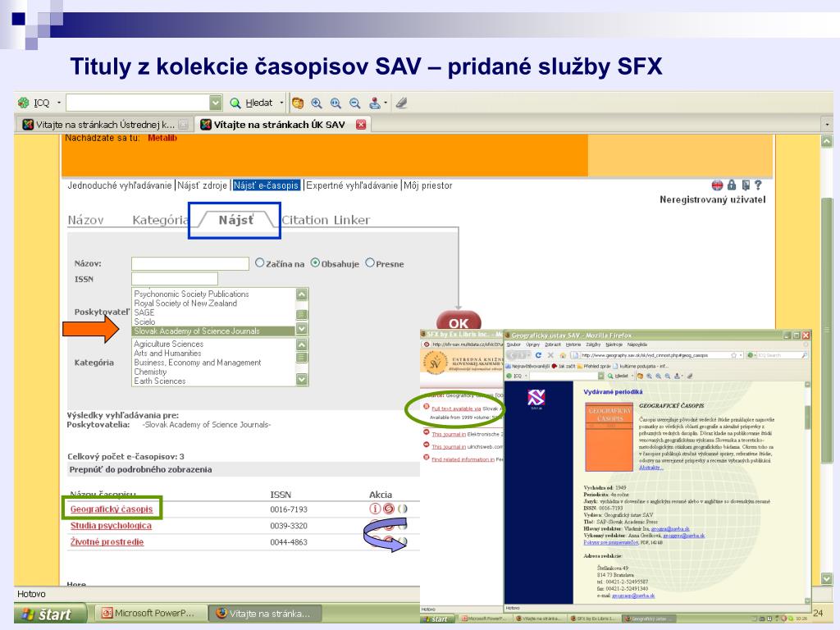Screen dimensions: 840x630
Task: Click the provider list scroll-down arrow
Action: tap(302, 329)
